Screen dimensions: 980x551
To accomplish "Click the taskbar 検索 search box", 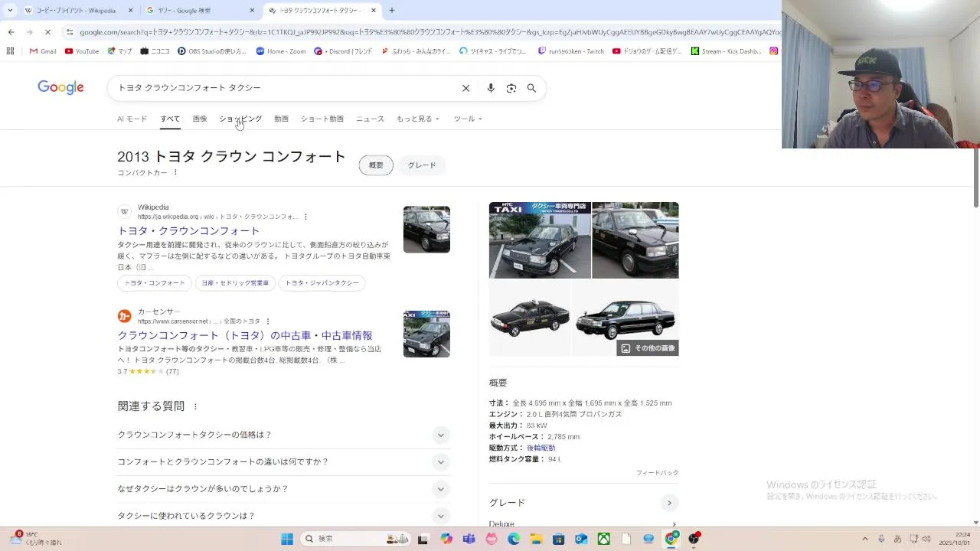I will click(356, 539).
